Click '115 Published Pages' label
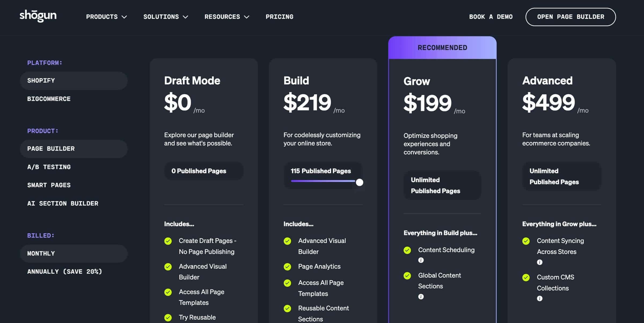Image resolution: width=644 pixels, height=323 pixels. pos(321,171)
